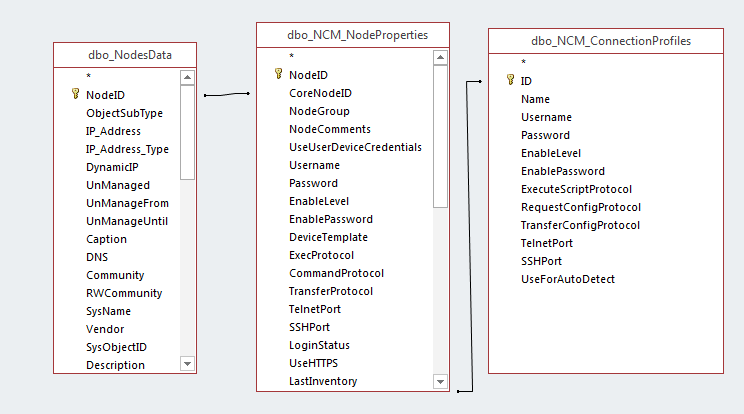
Task: Select SSHPort field in dbo_NCM_ConnectionProfiles
Action: 541,262
